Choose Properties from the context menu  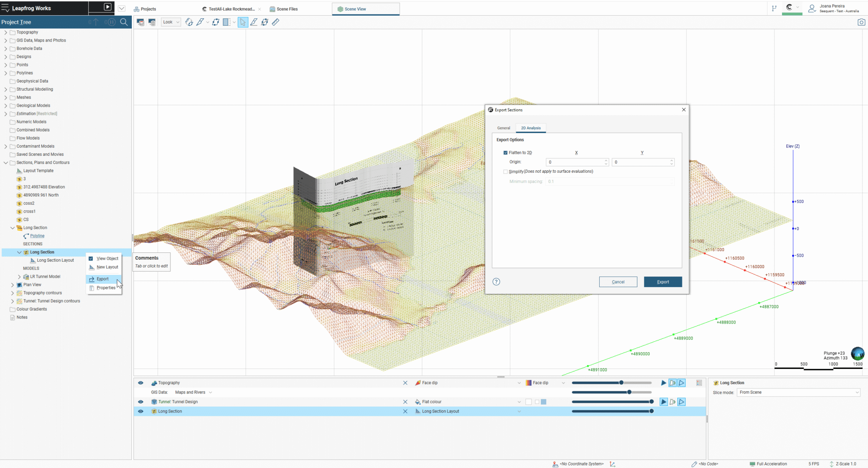(x=106, y=288)
